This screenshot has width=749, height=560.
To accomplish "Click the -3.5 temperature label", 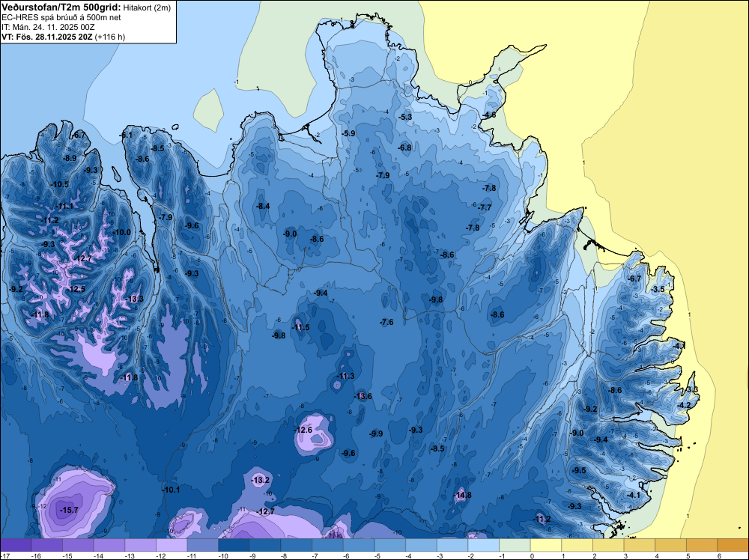I will point(658,289).
